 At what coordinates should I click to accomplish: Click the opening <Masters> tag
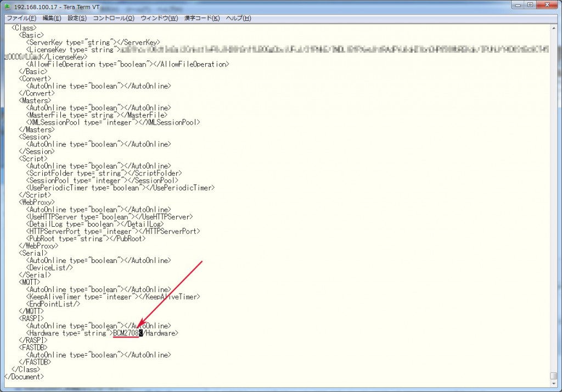click(35, 100)
